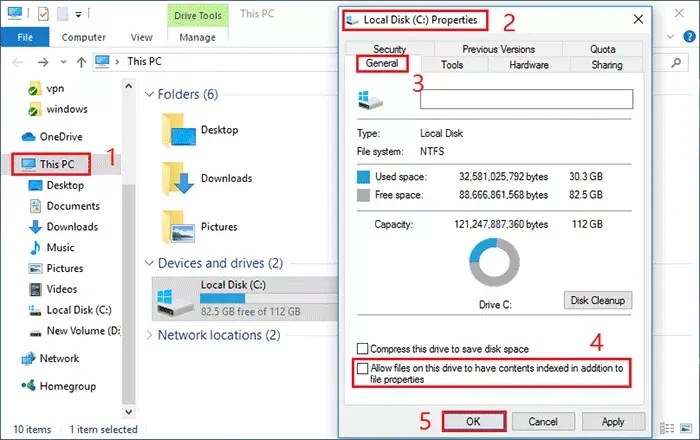700x440 pixels.
Task: Click the Music note icon in navigation pane
Action: [35, 247]
